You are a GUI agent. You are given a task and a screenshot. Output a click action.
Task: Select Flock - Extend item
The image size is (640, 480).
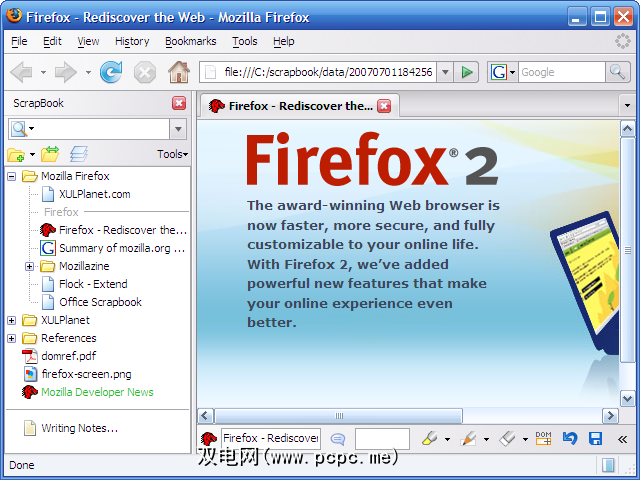click(x=93, y=284)
